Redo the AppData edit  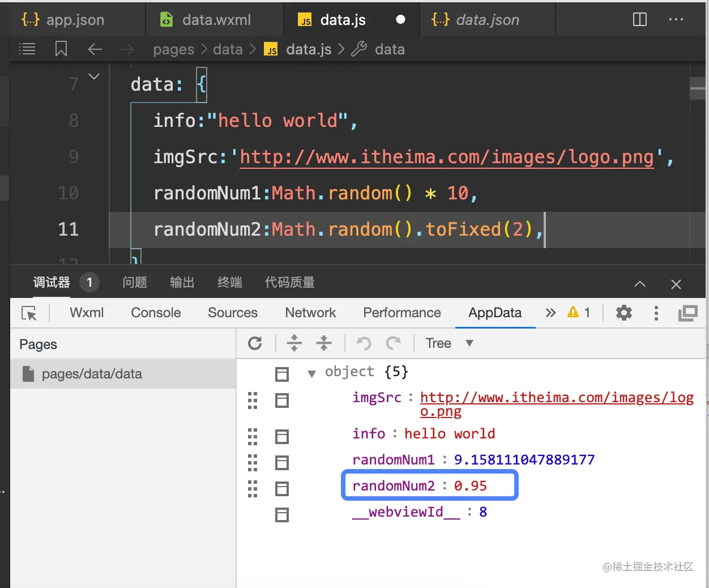(394, 343)
